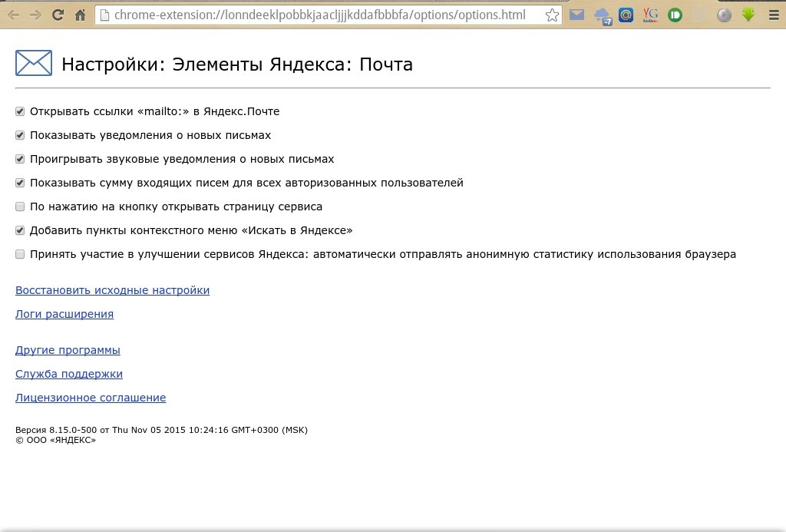
Task: Enable 'По нажатию на кнопку открывать страницу сервиса'
Action: (x=20, y=207)
